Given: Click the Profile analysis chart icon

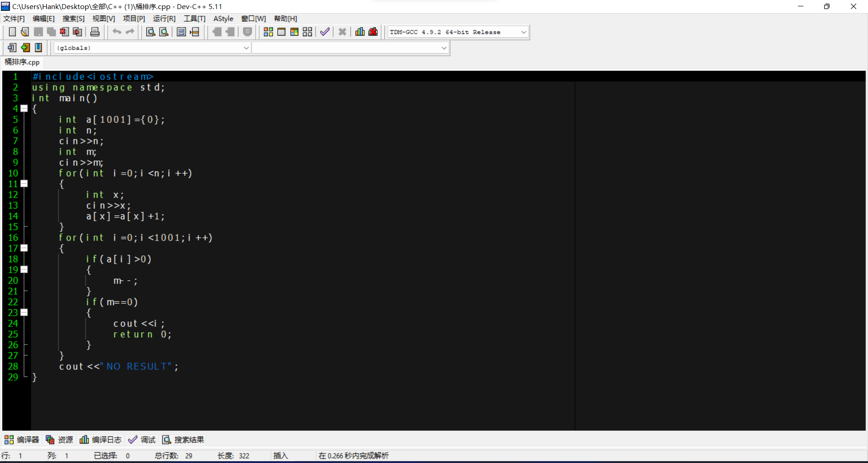Looking at the screenshot, I should [x=360, y=32].
